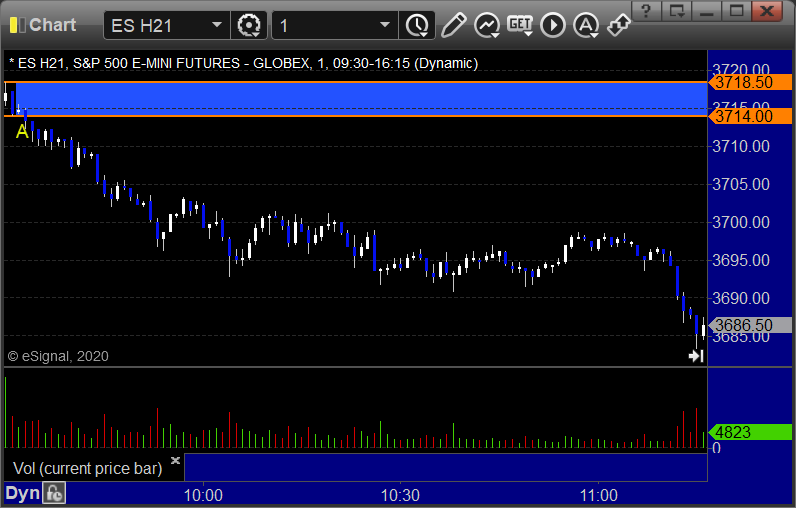The image size is (796, 508).
Task: Click the chart title ES H21 S&P 500 text
Action: point(243,63)
